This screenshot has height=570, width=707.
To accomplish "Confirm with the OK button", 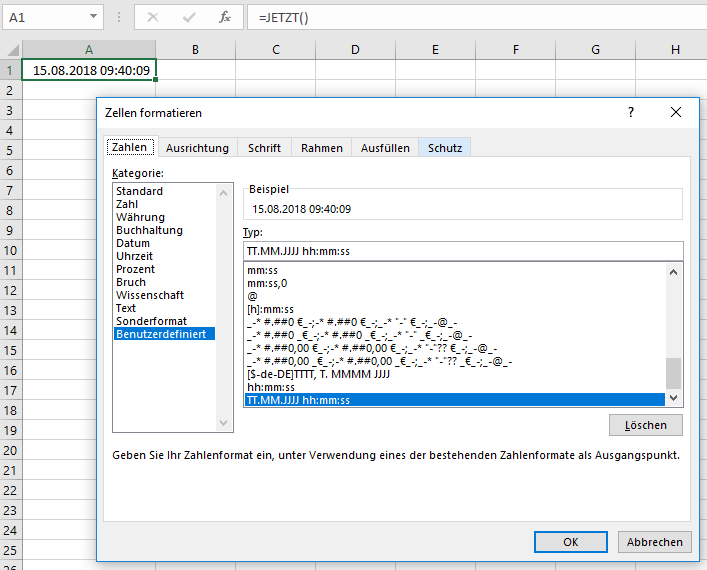I will (x=570, y=542).
